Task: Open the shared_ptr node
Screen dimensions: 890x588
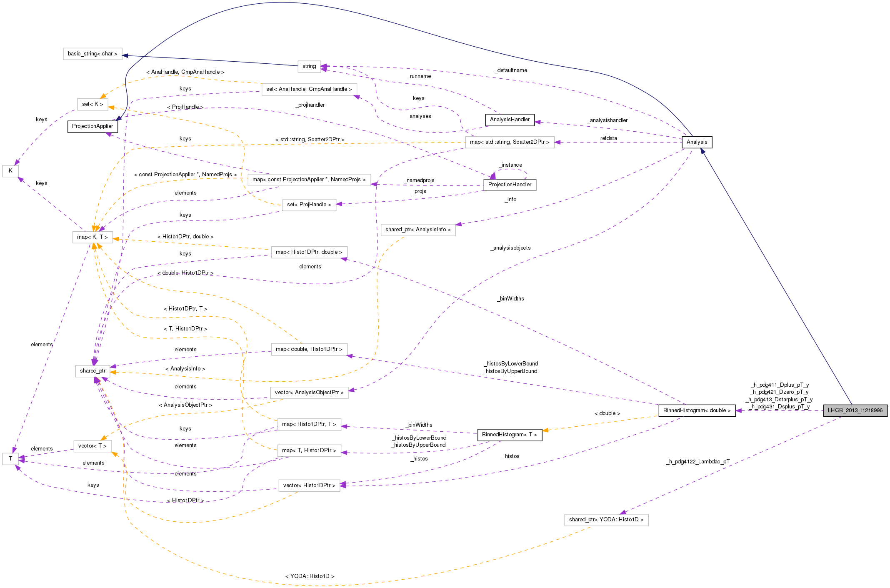Action: (x=92, y=371)
